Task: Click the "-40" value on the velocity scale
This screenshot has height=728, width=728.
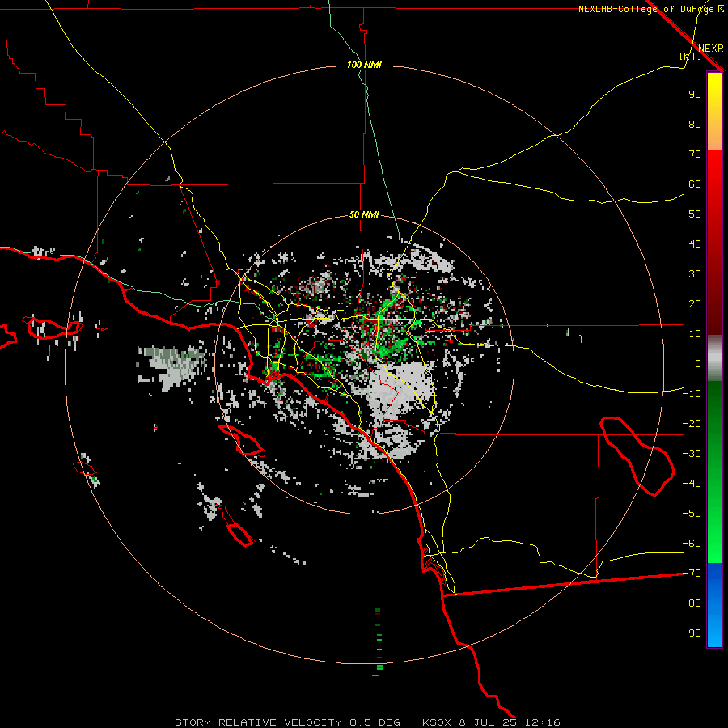Action: tap(692, 484)
